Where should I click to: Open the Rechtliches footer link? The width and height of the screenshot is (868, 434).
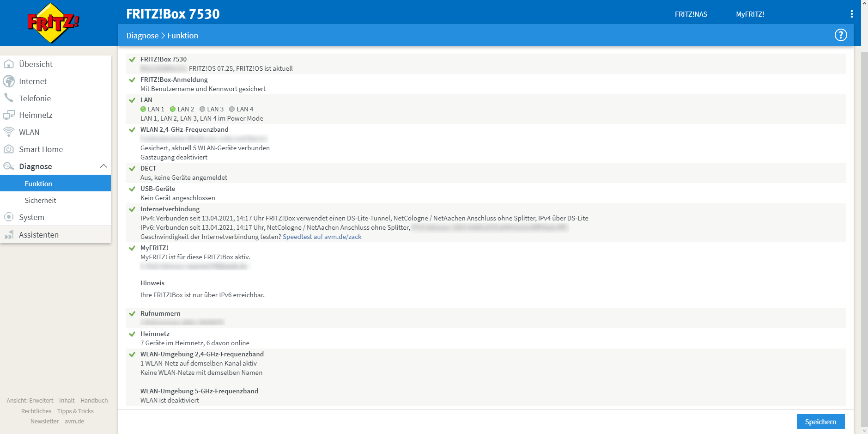36,411
